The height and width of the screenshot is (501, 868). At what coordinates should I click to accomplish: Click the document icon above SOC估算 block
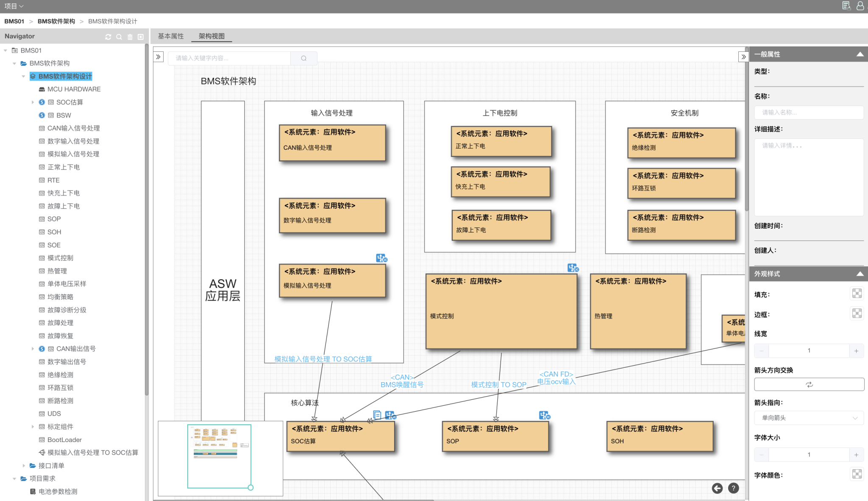(377, 414)
